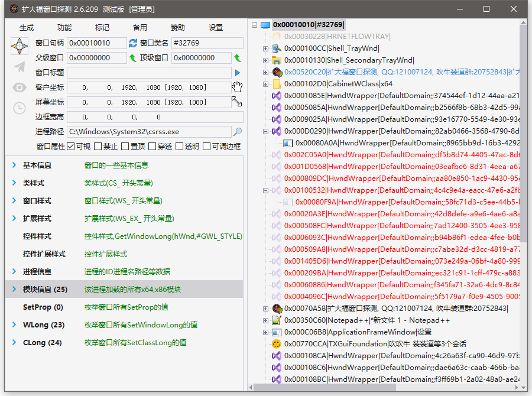The width and height of the screenshot is (532, 396).
Task: Select Shell_SecondaryTrayWnd folder icon
Action: (277, 60)
